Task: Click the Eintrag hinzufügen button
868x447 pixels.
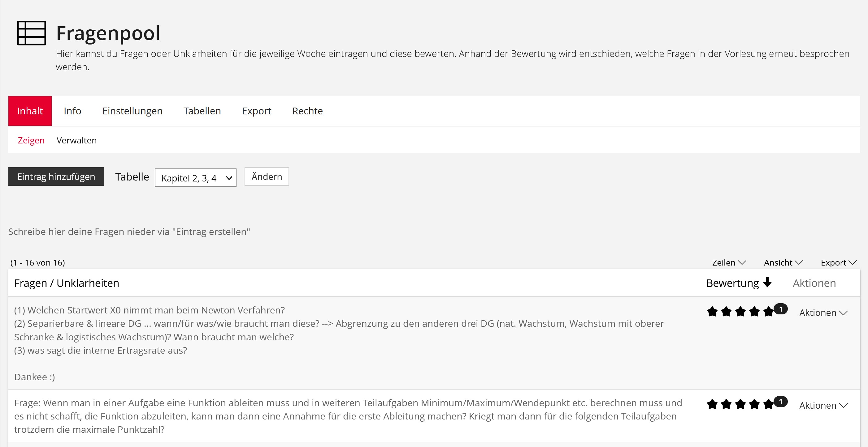Action: coord(56,177)
